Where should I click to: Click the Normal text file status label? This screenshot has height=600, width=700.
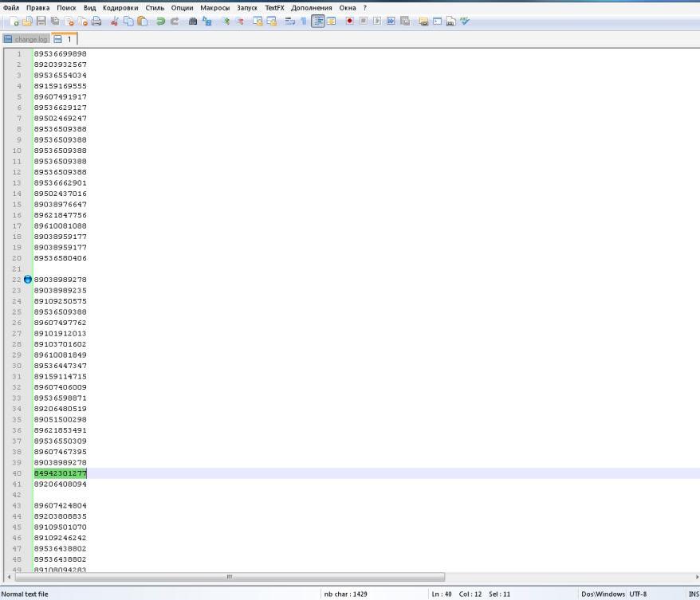(x=25, y=594)
